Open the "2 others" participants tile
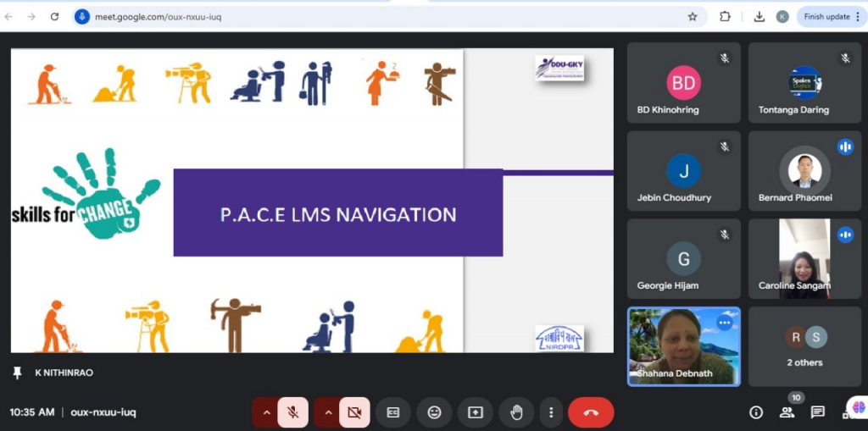The height and width of the screenshot is (431, 868). 804,346
